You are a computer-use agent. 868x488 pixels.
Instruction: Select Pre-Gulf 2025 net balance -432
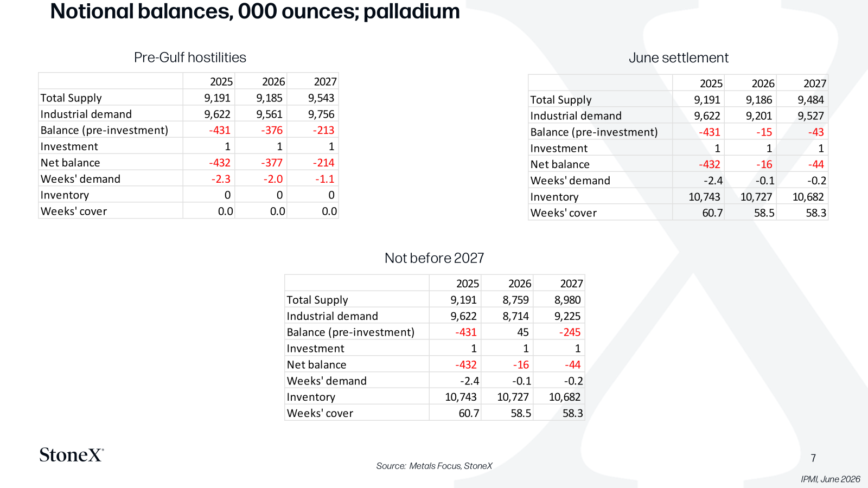(220, 163)
